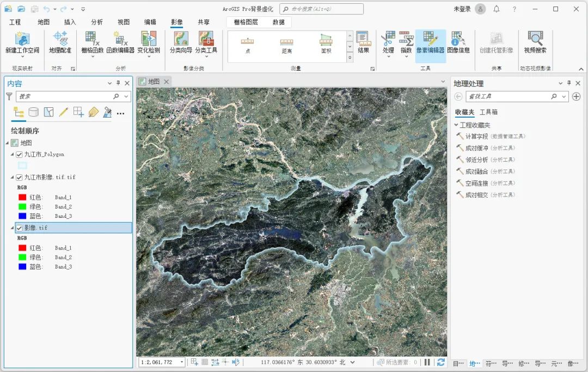Collapse the 九江市_Polygon layer node
This screenshot has width=588, height=372.
pyautogui.click(x=12, y=155)
